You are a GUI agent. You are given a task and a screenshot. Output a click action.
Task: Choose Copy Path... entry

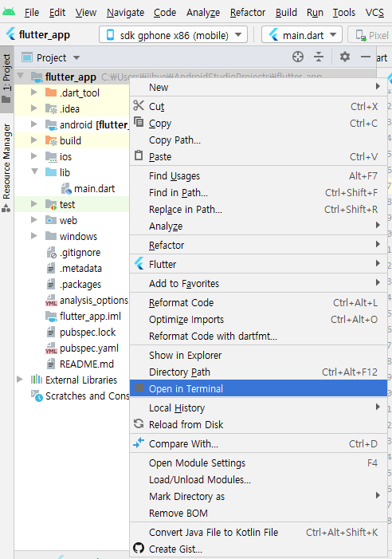(x=258, y=140)
